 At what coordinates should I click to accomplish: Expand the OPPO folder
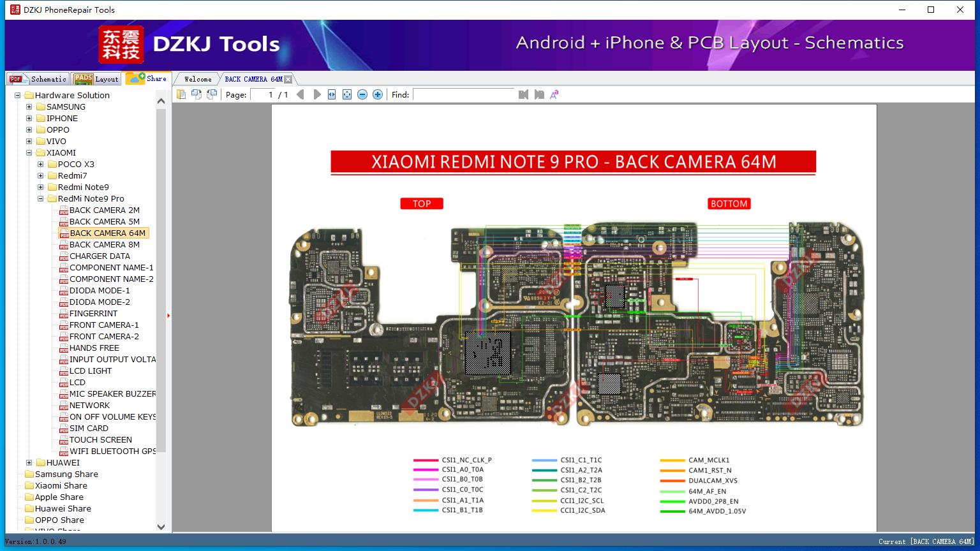pyautogui.click(x=29, y=129)
